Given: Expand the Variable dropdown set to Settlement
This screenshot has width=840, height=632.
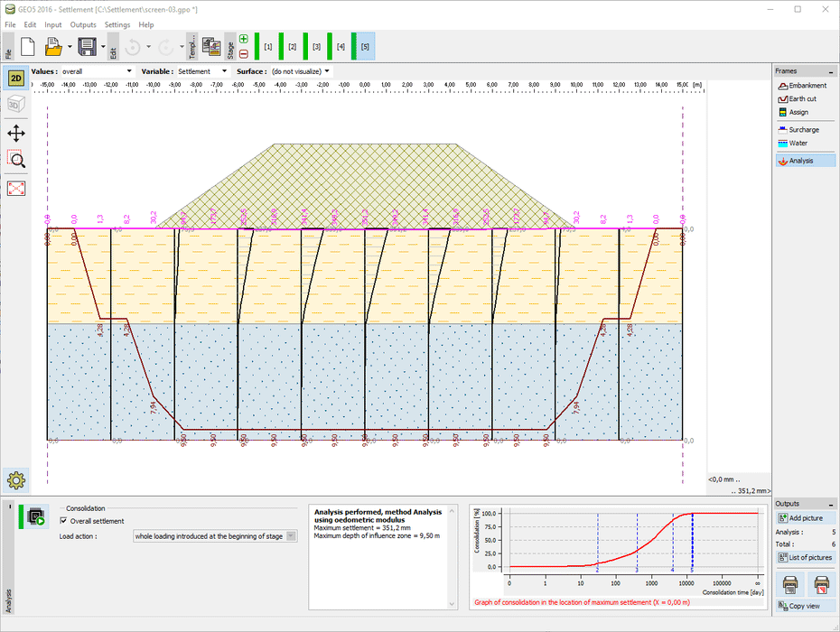Looking at the screenshot, I should pyautogui.click(x=202, y=71).
